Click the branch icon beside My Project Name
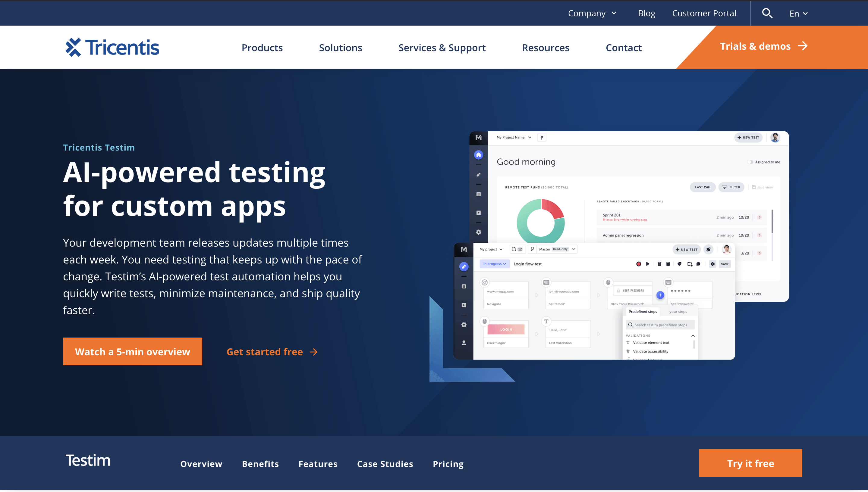 click(542, 138)
